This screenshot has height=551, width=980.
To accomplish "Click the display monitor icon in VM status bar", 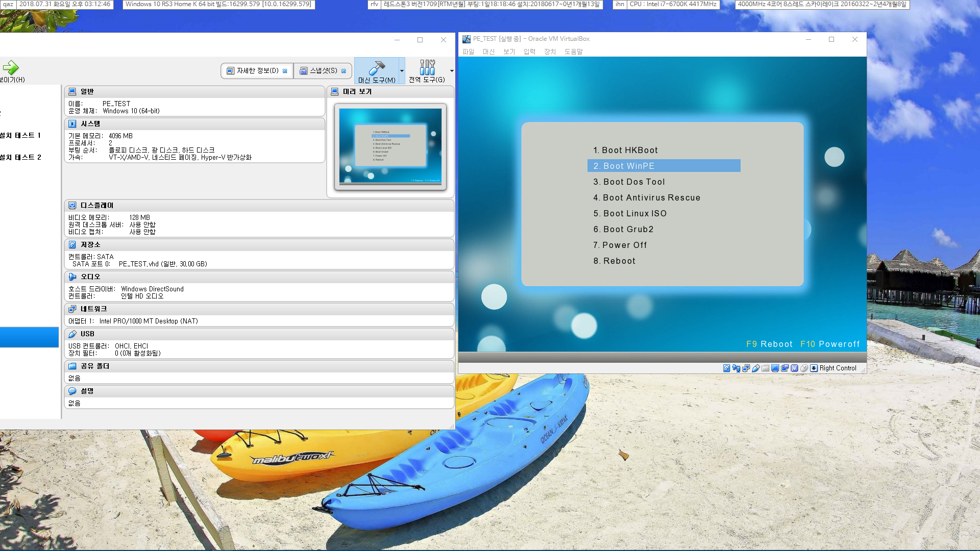I will point(775,368).
